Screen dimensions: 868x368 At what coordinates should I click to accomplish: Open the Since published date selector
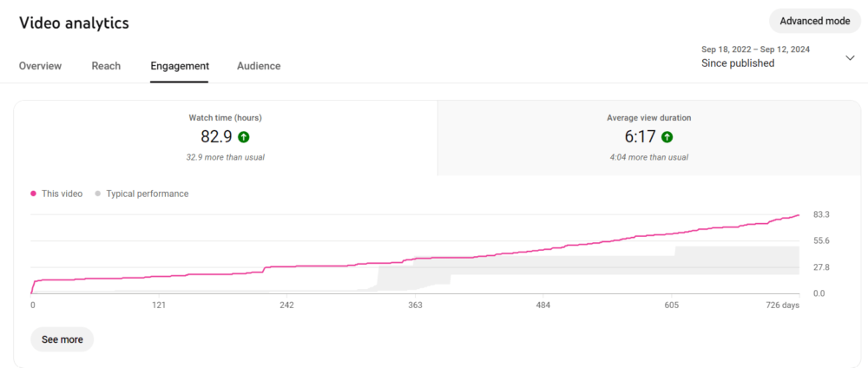[738, 62]
